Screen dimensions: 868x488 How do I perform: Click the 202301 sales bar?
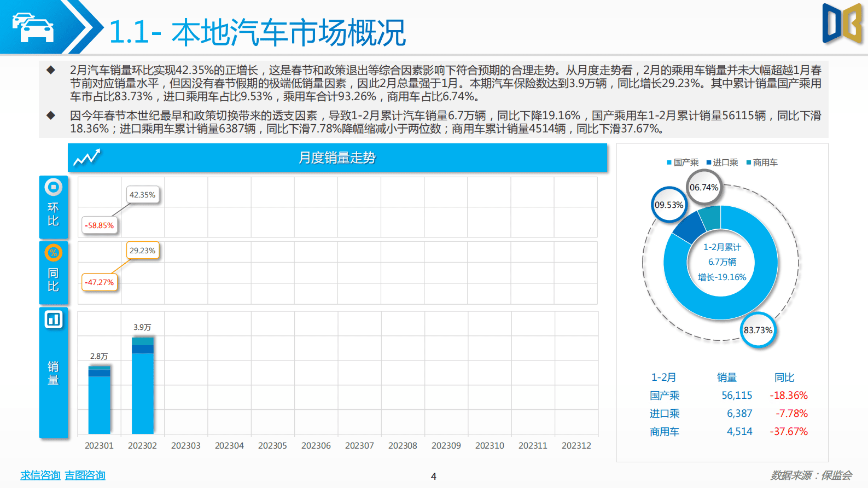pos(99,399)
